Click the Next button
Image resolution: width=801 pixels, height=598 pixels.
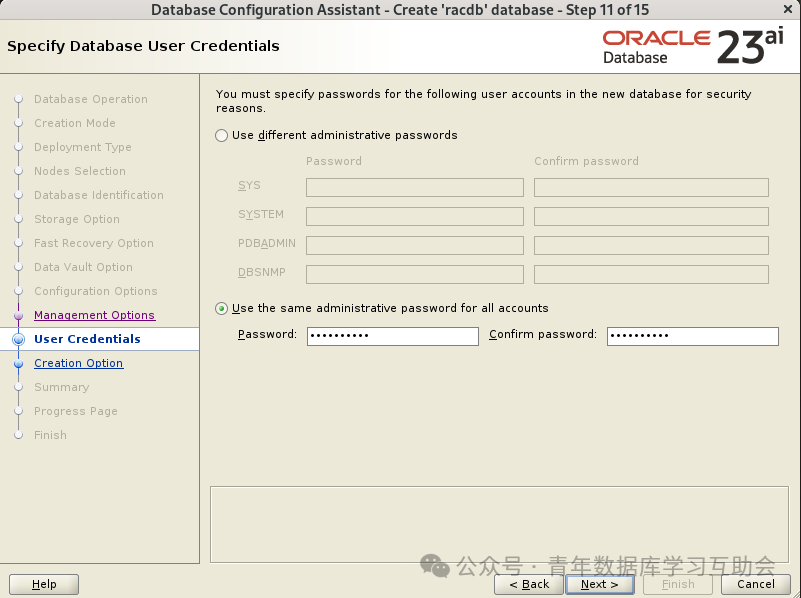pyautogui.click(x=600, y=584)
